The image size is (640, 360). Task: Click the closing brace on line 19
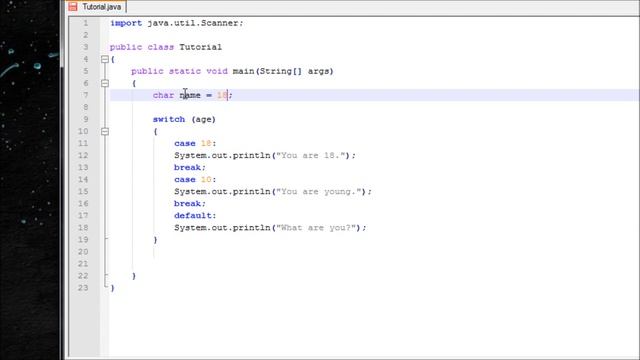pyautogui.click(x=155, y=240)
